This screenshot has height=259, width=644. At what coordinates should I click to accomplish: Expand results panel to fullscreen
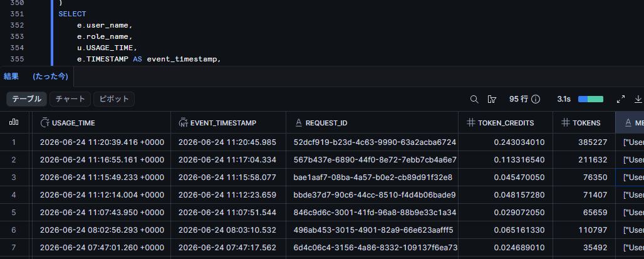[621, 99]
